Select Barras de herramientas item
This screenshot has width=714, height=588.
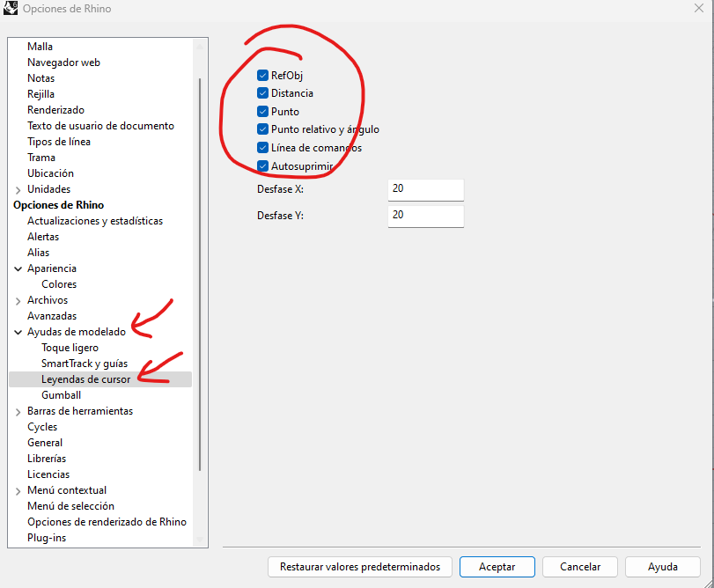[80, 411]
